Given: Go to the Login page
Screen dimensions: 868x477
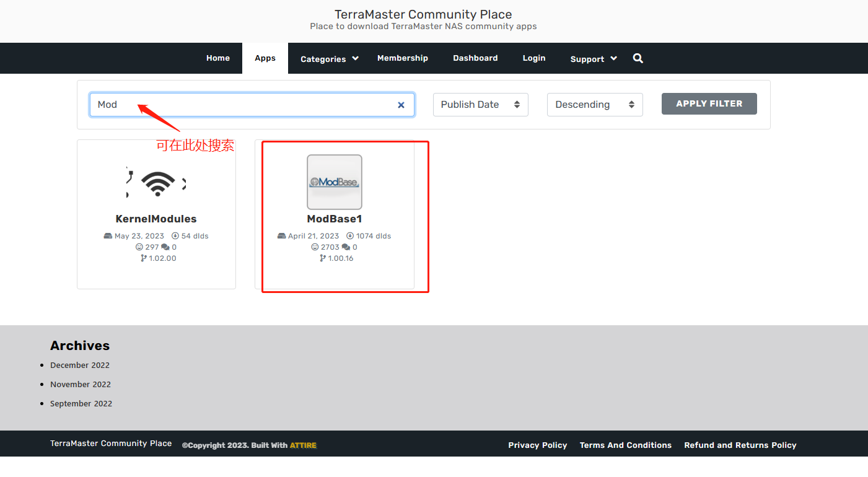Looking at the screenshot, I should pyautogui.click(x=534, y=58).
